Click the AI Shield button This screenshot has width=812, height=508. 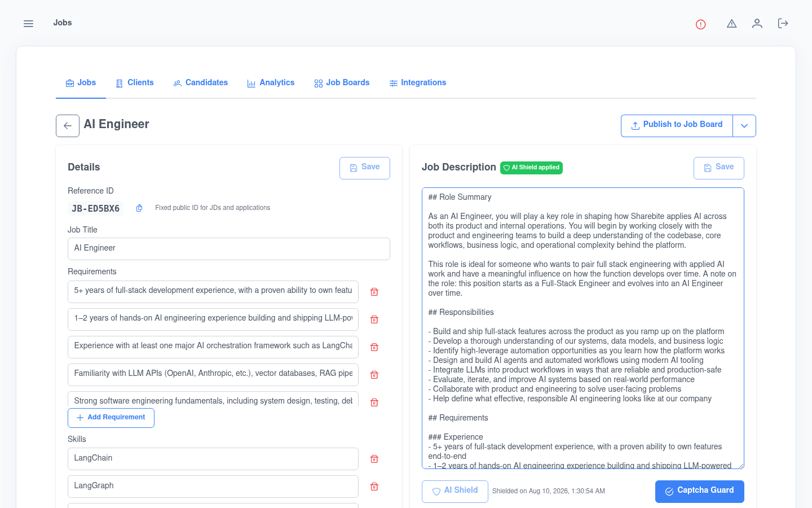click(x=455, y=492)
